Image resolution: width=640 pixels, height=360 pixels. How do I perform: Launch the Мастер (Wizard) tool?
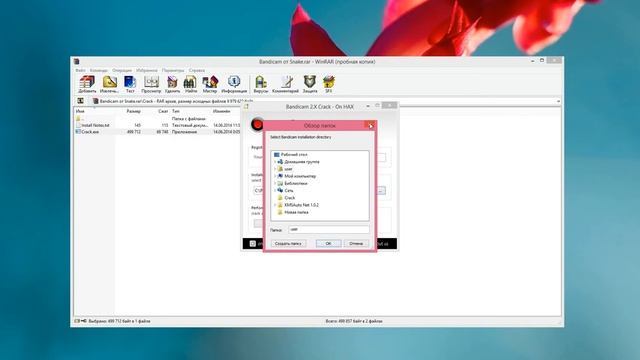(210, 84)
